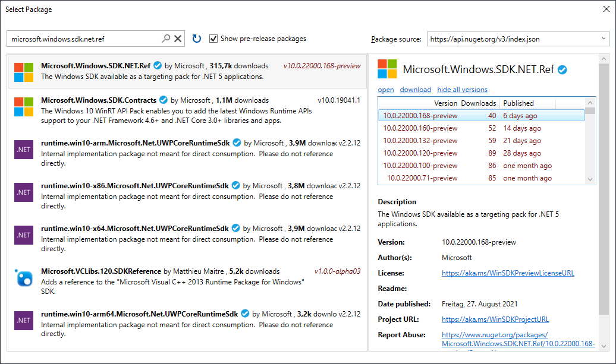The width and height of the screenshot is (616, 364).
Task: Click details pane scroll-down arrow
Action: click(604, 346)
